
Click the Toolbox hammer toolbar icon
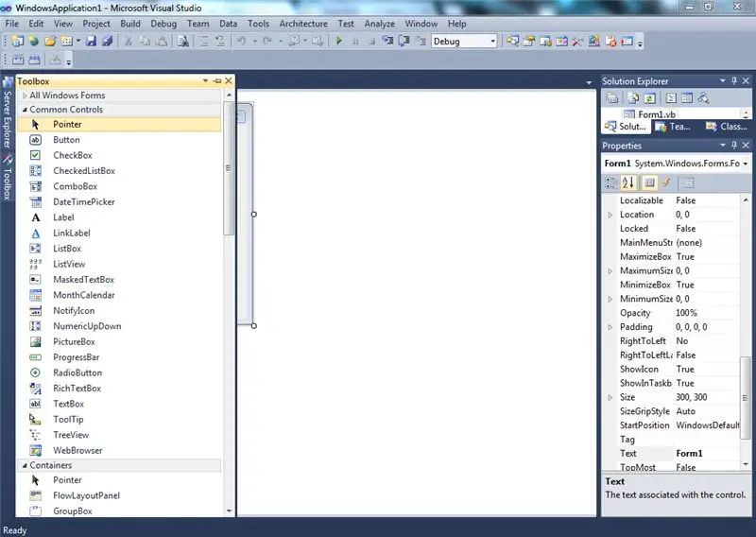577,42
